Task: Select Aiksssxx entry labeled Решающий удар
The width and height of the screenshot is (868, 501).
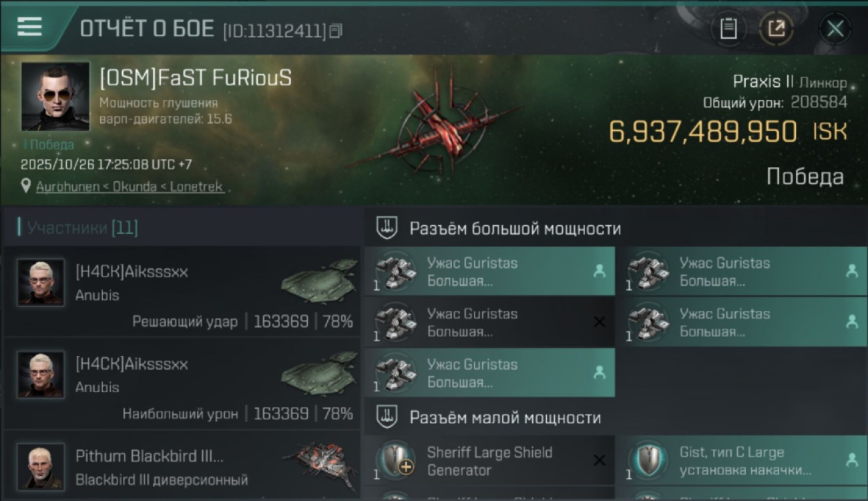Action: [x=182, y=292]
